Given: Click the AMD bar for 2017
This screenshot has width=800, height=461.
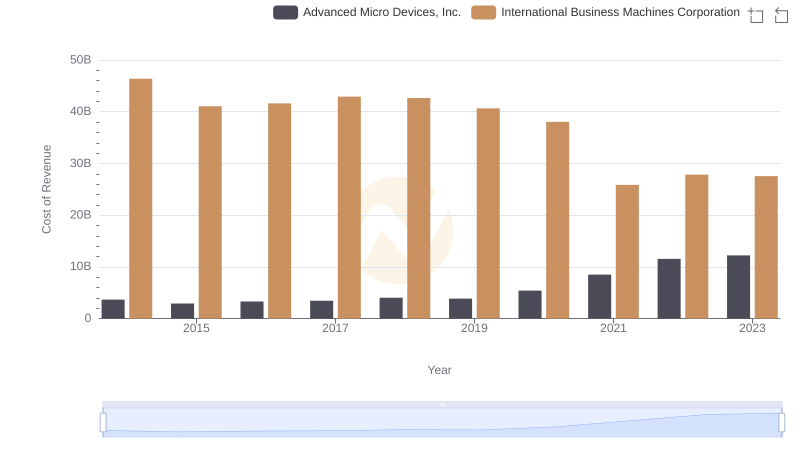Looking at the screenshot, I should pos(321,310).
